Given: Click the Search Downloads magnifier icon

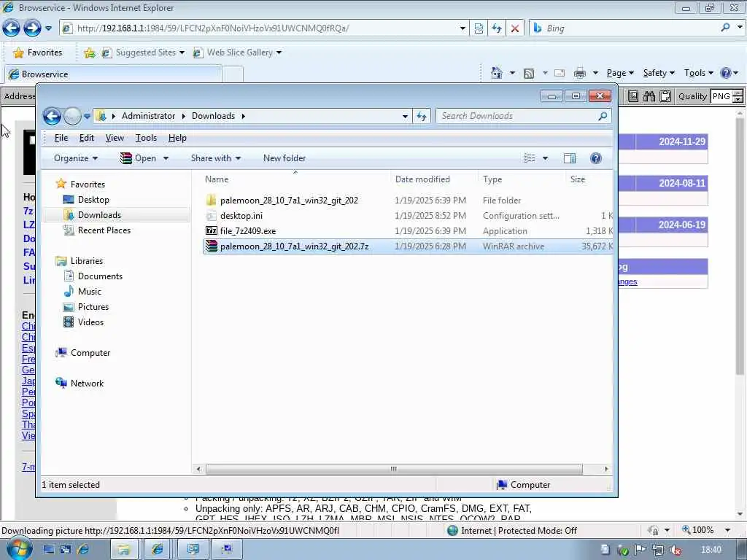Looking at the screenshot, I should 603,116.
